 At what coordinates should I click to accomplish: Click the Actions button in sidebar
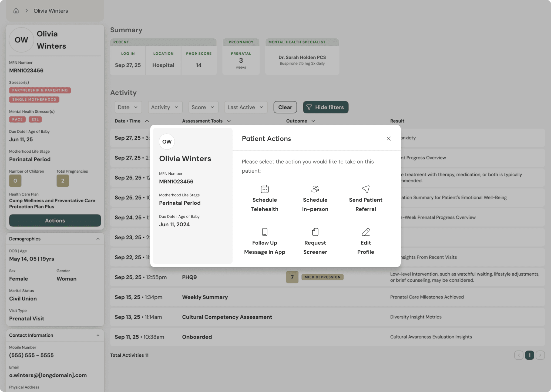[x=55, y=220]
